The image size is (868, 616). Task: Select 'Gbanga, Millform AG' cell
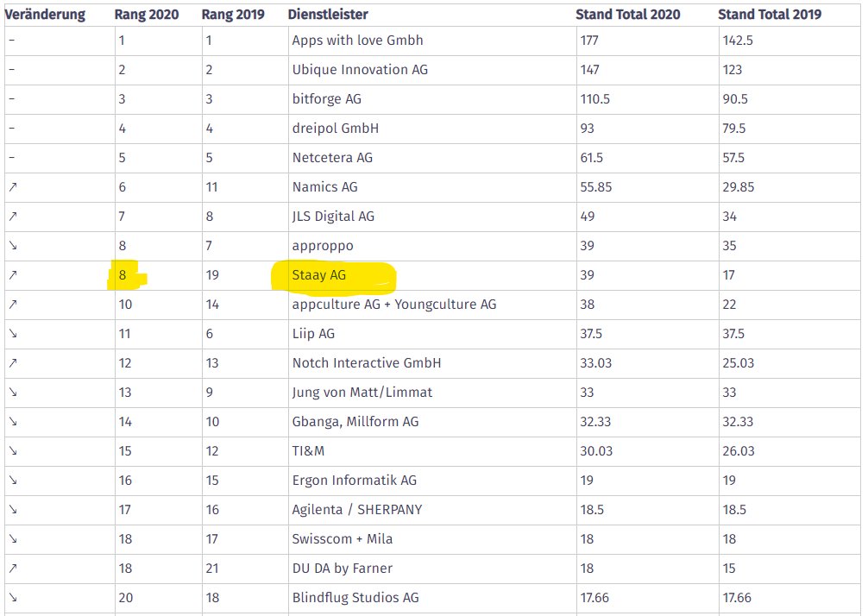point(432,422)
